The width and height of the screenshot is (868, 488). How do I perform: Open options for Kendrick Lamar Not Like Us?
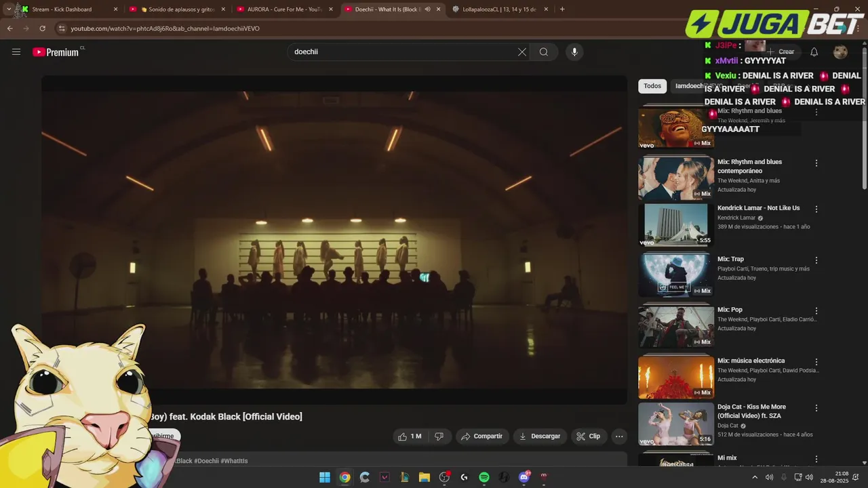816,209
